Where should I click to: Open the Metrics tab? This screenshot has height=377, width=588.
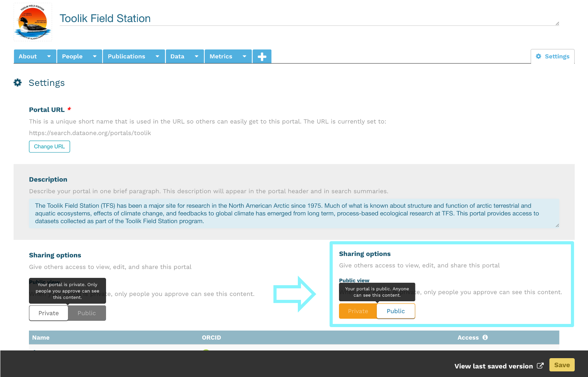(x=221, y=56)
